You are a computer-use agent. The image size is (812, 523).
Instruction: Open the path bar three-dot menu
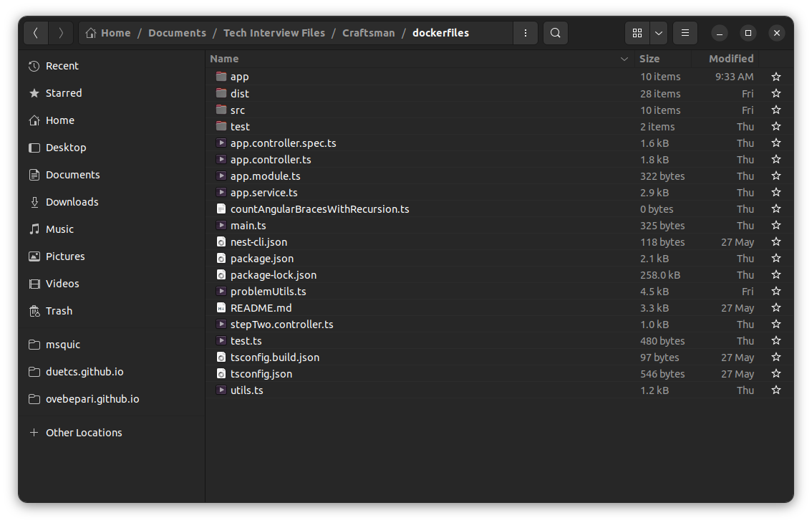click(x=526, y=33)
